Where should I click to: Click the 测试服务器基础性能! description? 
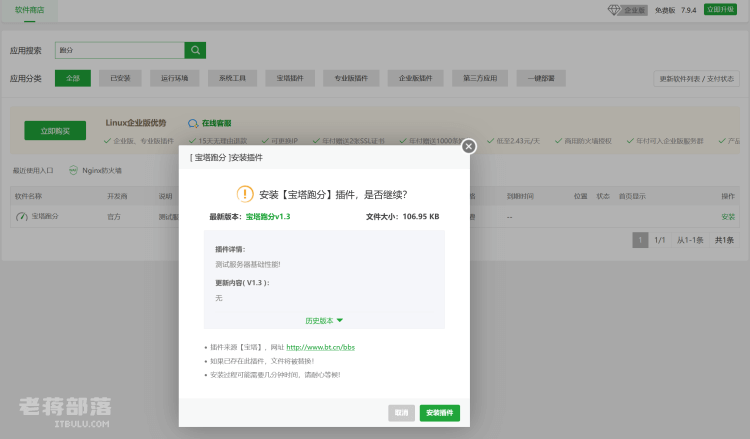pyautogui.click(x=248, y=264)
